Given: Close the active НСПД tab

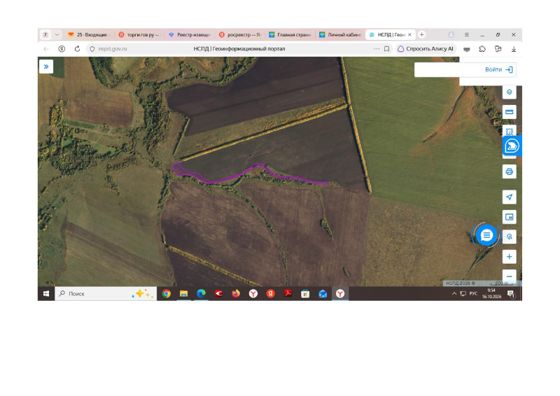Looking at the screenshot, I should click(x=410, y=35).
